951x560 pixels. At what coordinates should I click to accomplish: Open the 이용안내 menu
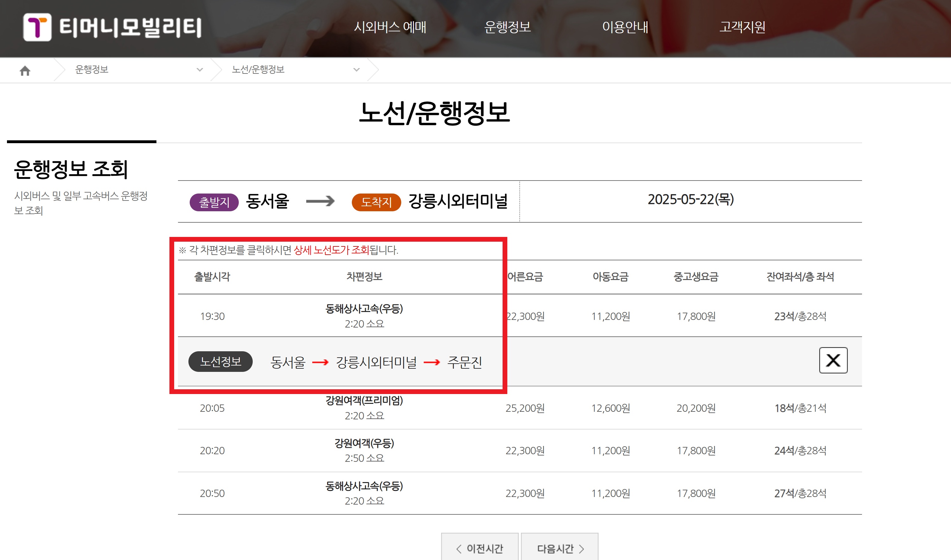[625, 27]
